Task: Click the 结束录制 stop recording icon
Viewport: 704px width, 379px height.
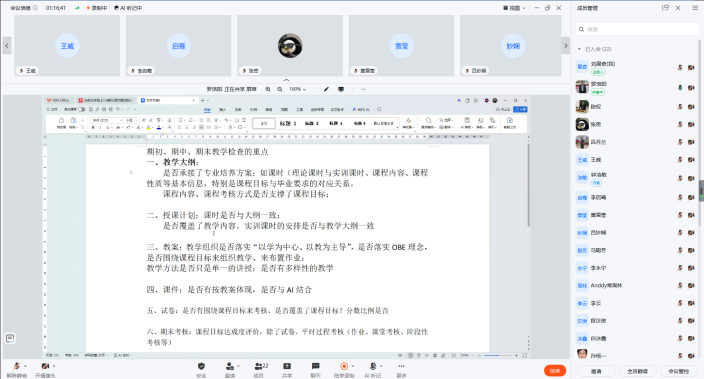Action: click(x=344, y=366)
